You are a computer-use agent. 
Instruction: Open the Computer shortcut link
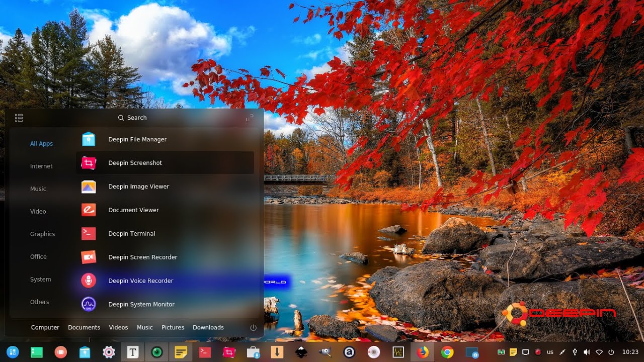pos(45,327)
